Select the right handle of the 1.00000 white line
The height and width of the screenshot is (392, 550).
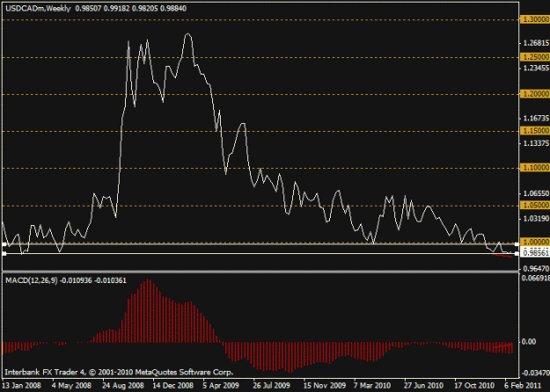click(x=517, y=244)
